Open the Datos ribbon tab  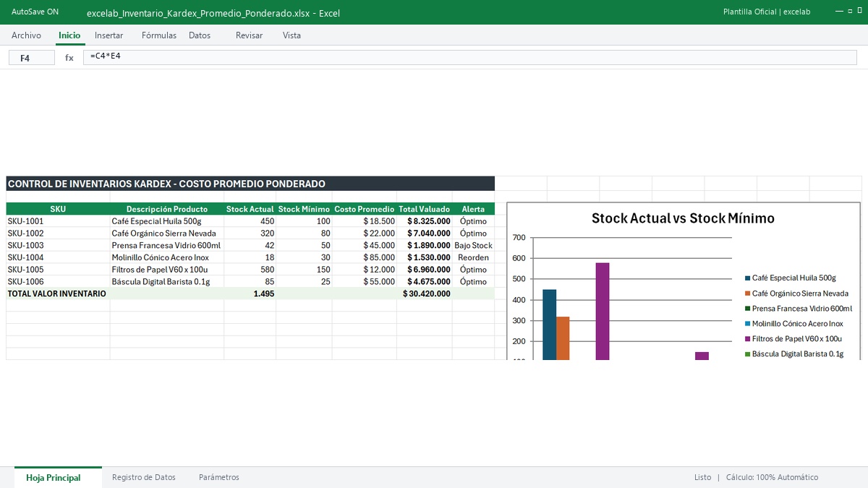(200, 35)
